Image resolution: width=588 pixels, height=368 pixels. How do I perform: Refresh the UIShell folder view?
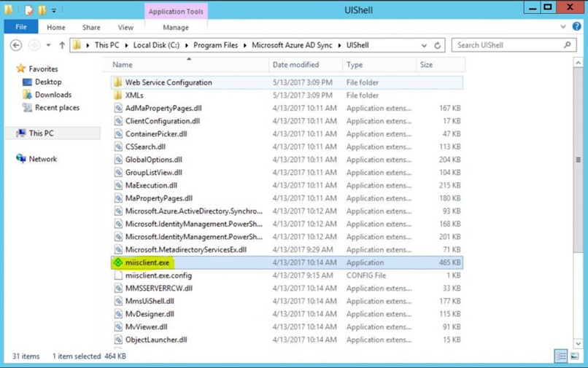tap(437, 45)
